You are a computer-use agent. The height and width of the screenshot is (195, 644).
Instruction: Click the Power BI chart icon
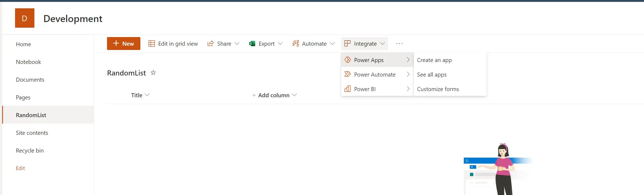coord(348,89)
